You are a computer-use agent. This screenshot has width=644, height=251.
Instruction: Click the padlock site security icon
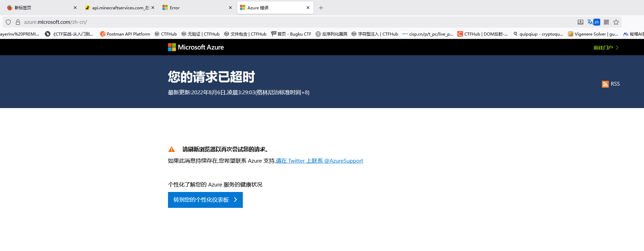[18, 22]
